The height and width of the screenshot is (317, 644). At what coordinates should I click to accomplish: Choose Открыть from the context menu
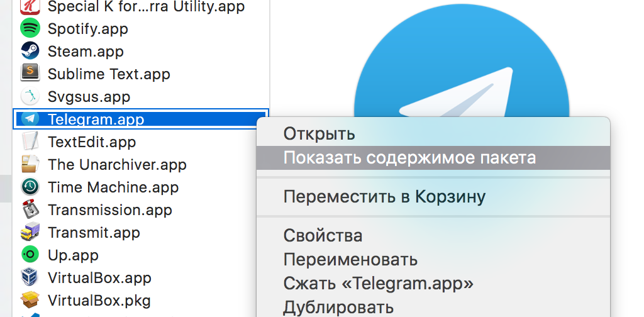319,134
